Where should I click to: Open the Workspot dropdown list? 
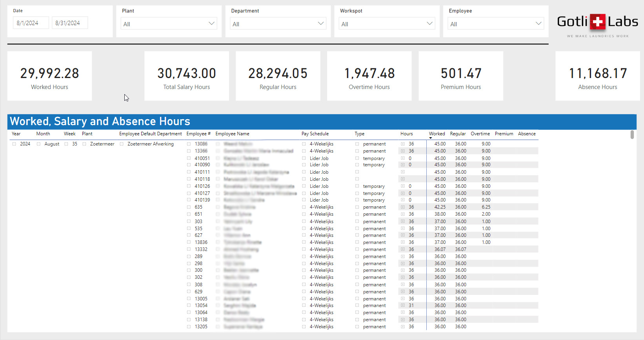tap(387, 24)
